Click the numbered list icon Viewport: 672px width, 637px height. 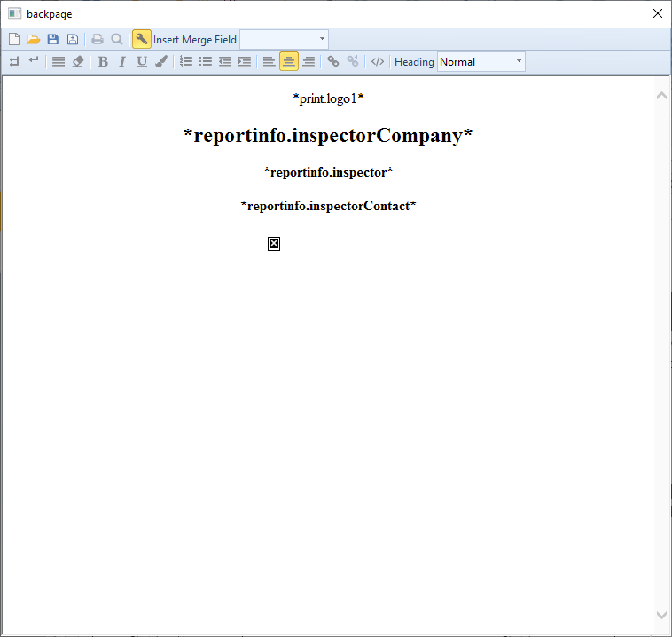click(186, 61)
